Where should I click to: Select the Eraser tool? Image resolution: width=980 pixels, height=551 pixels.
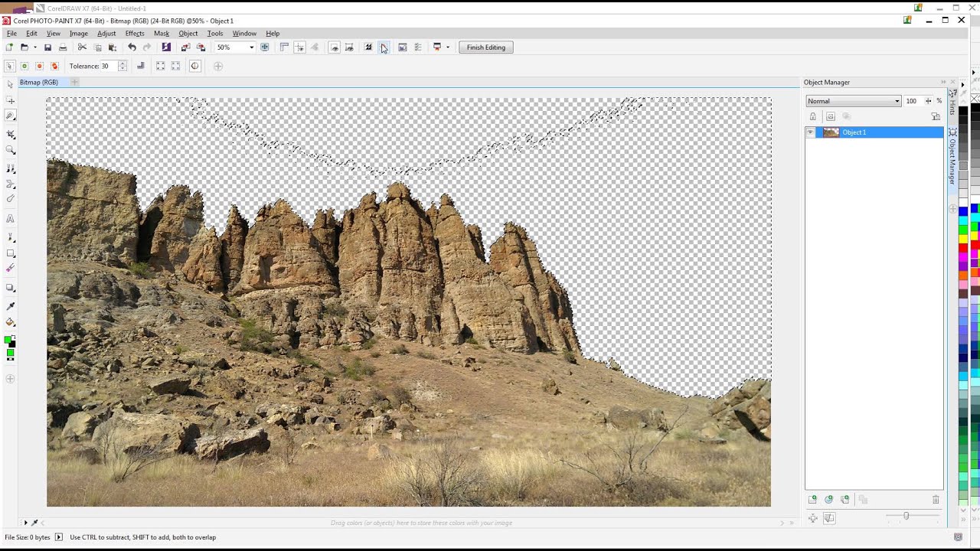pos(10,269)
